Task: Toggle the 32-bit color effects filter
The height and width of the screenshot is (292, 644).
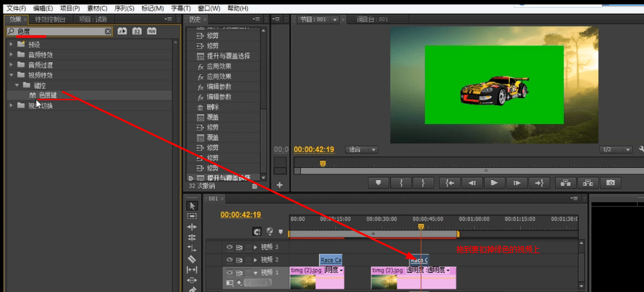Action: coord(137,31)
